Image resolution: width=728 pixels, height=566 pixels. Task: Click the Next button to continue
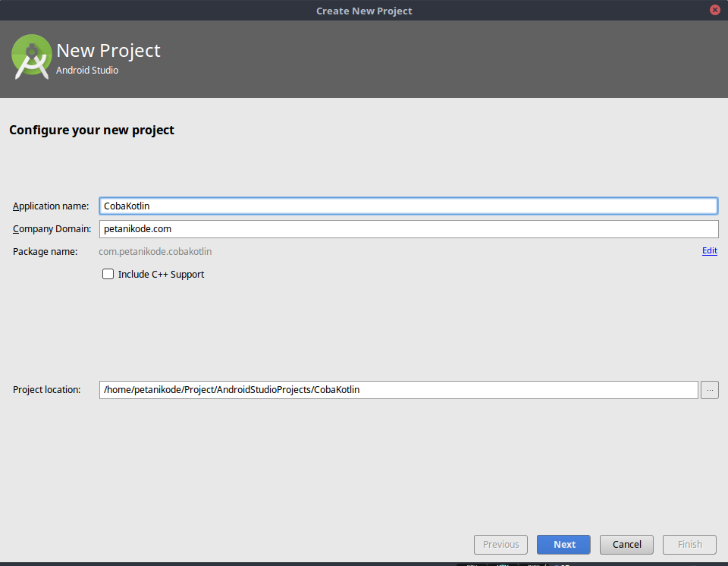click(x=563, y=544)
